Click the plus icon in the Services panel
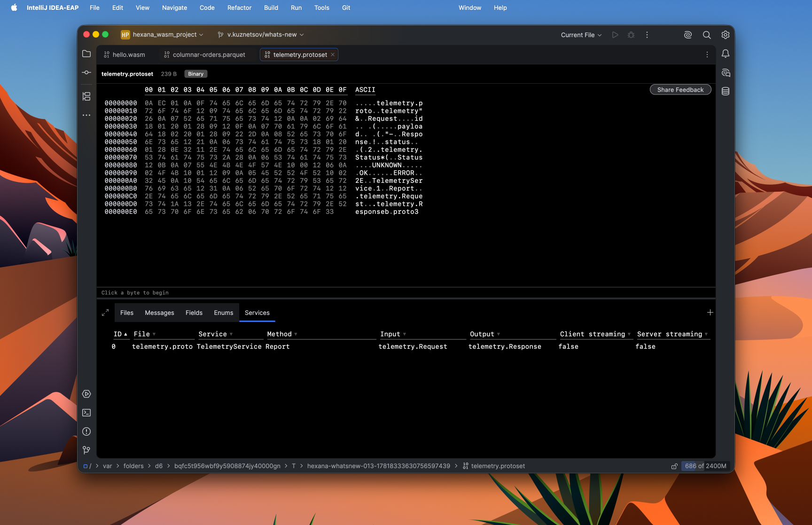812x525 pixels. [x=710, y=313]
